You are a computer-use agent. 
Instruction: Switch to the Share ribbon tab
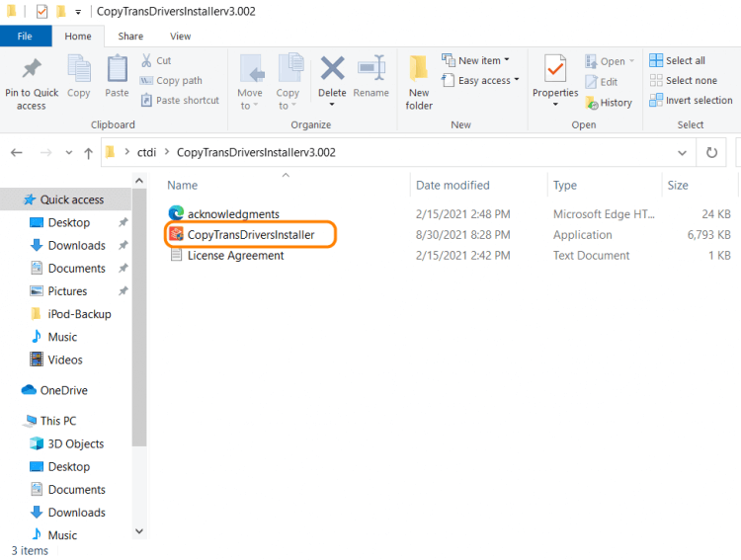pyautogui.click(x=130, y=36)
